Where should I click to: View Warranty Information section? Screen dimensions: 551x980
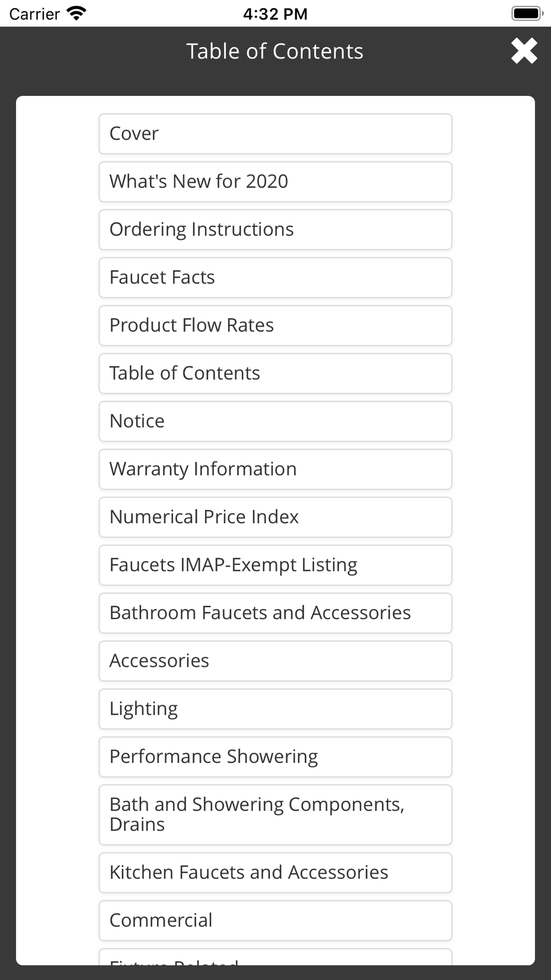pos(275,470)
